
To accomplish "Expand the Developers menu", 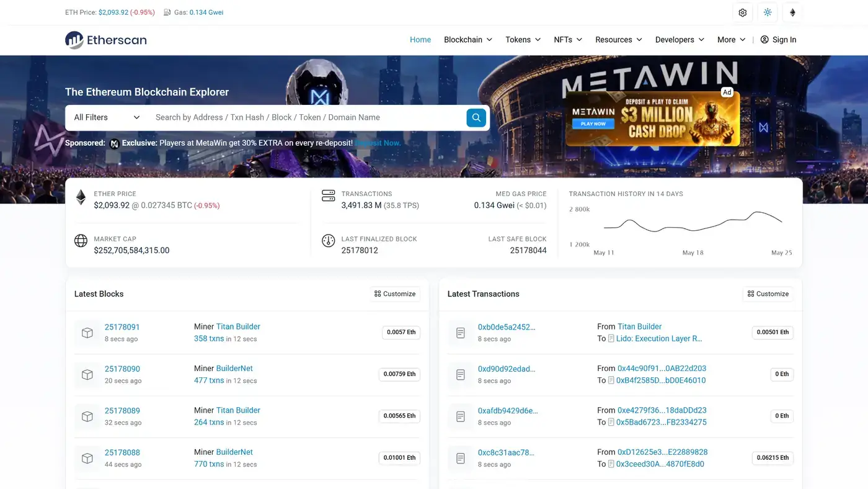I will click(x=680, y=40).
